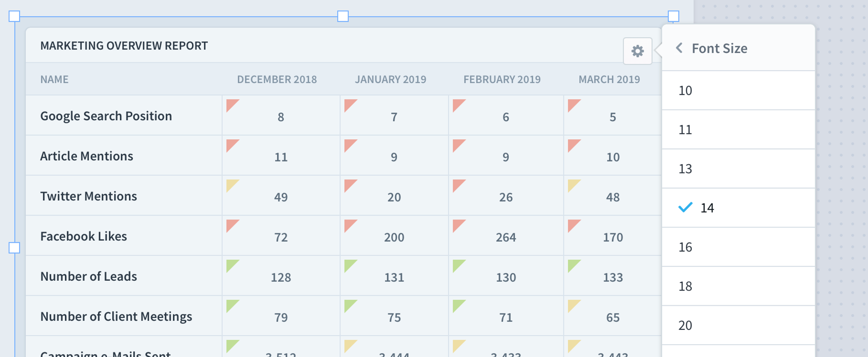Select checked font size 14
Image resolution: width=868 pixels, height=357 pixels.
(x=738, y=208)
